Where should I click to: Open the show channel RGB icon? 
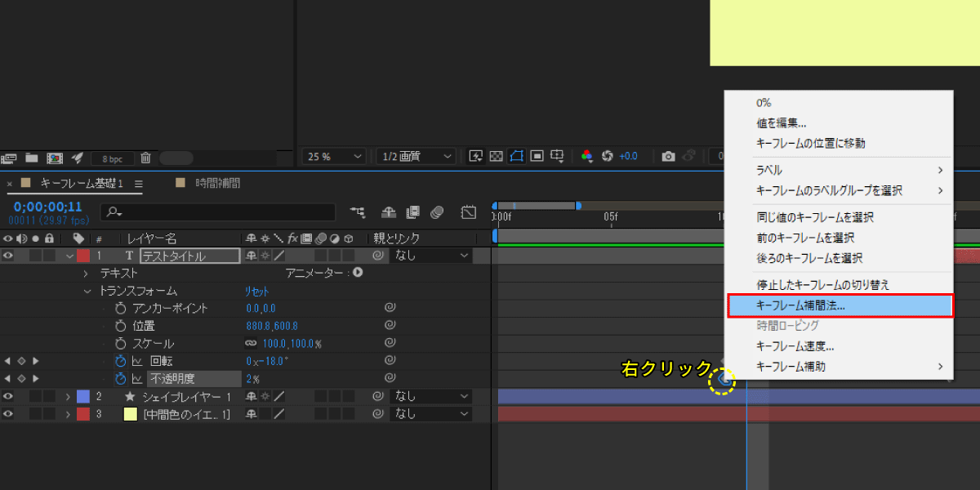tap(586, 156)
